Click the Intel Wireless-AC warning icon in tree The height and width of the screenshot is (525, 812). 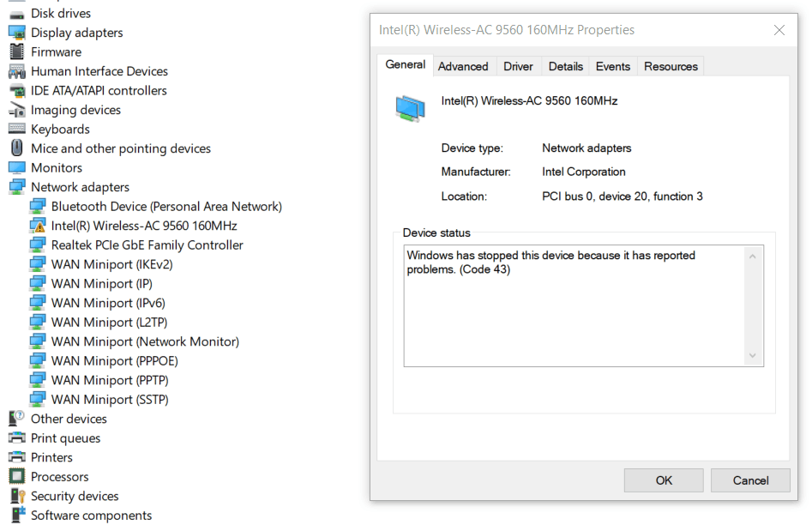(37, 226)
